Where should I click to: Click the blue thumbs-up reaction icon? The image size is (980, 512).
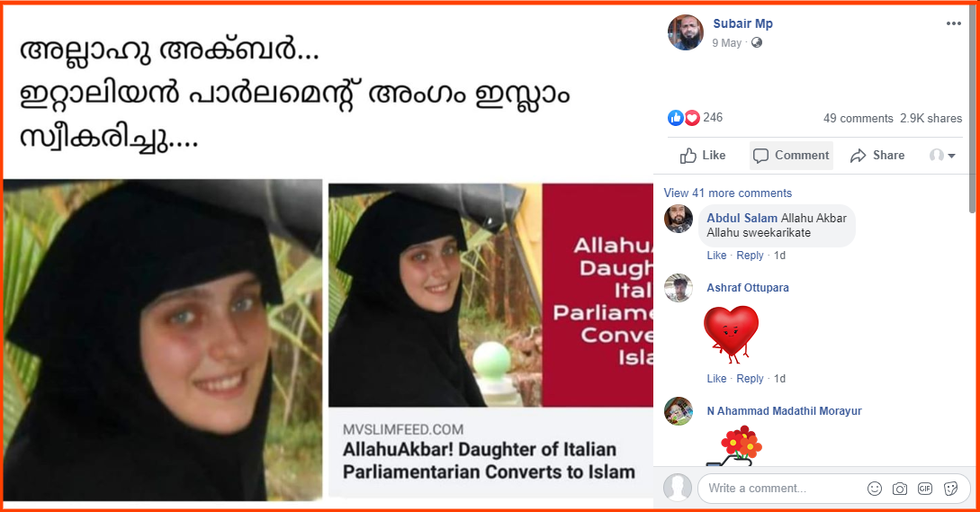(x=676, y=118)
